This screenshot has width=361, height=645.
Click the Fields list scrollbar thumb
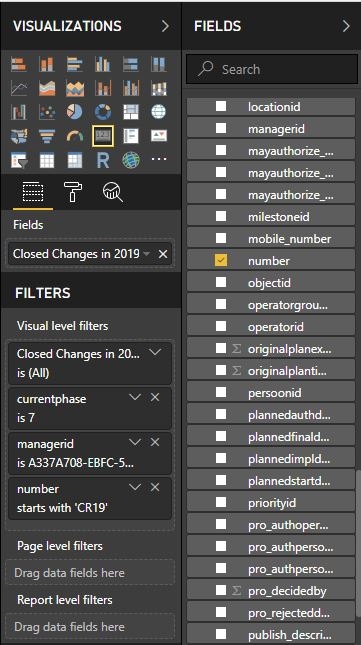pos(358,544)
